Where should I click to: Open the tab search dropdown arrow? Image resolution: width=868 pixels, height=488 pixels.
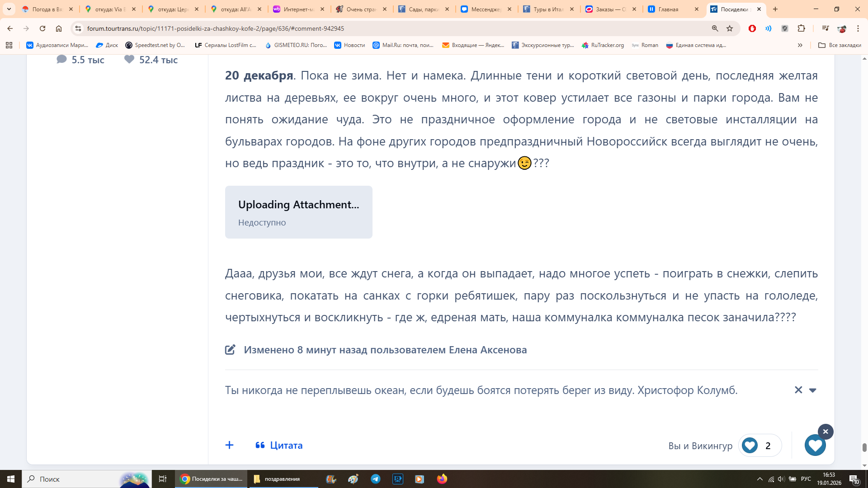[x=9, y=9]
